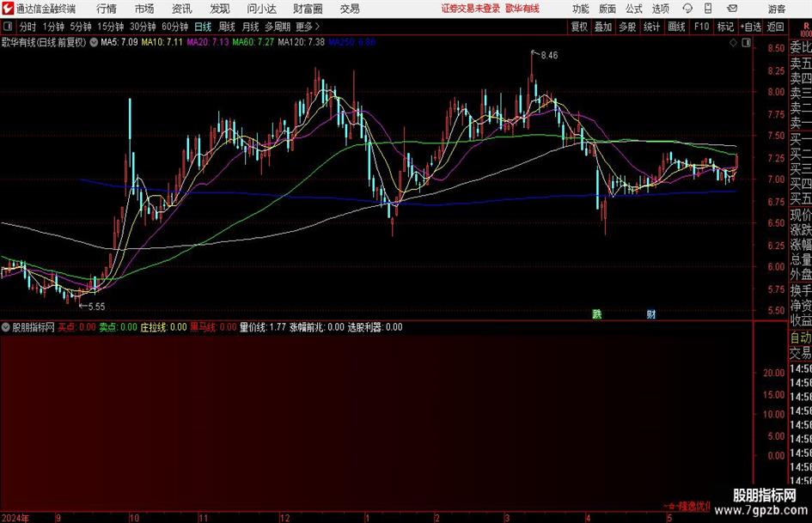This screenshot has width=812, height=523.
Task: Switch to 15分钟 period
Action: point(111,27)
